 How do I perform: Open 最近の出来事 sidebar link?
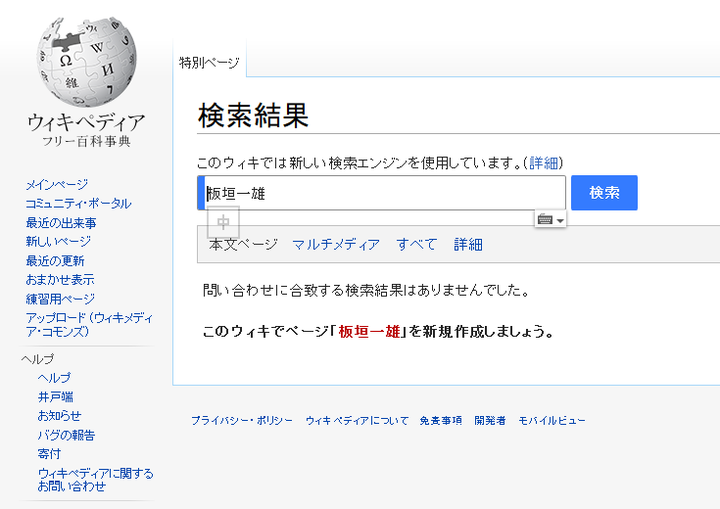point(61,223)
